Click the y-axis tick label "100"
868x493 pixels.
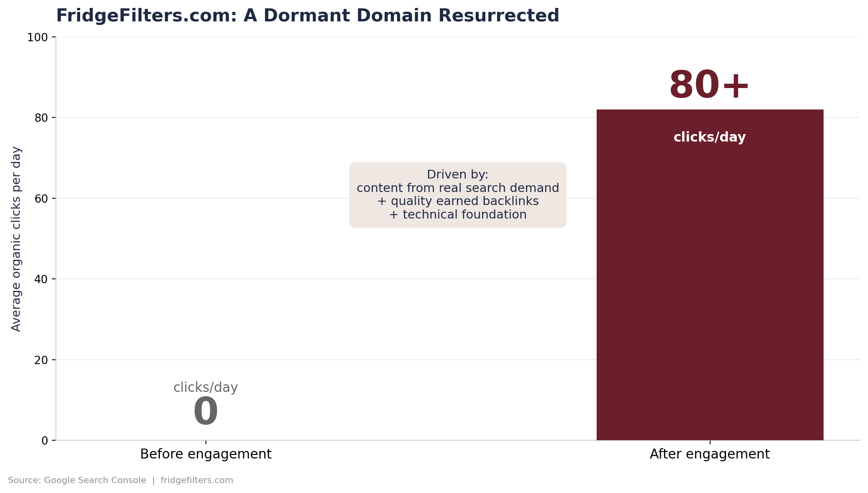click(37, 37)
